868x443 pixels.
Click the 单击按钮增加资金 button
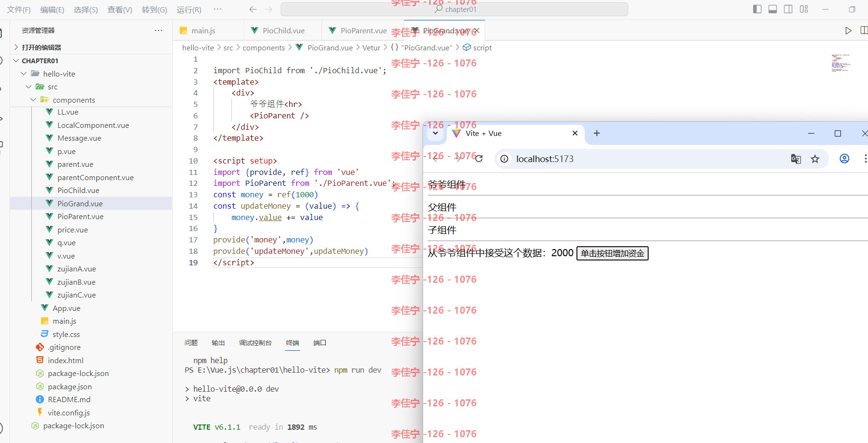pos(613,253)
